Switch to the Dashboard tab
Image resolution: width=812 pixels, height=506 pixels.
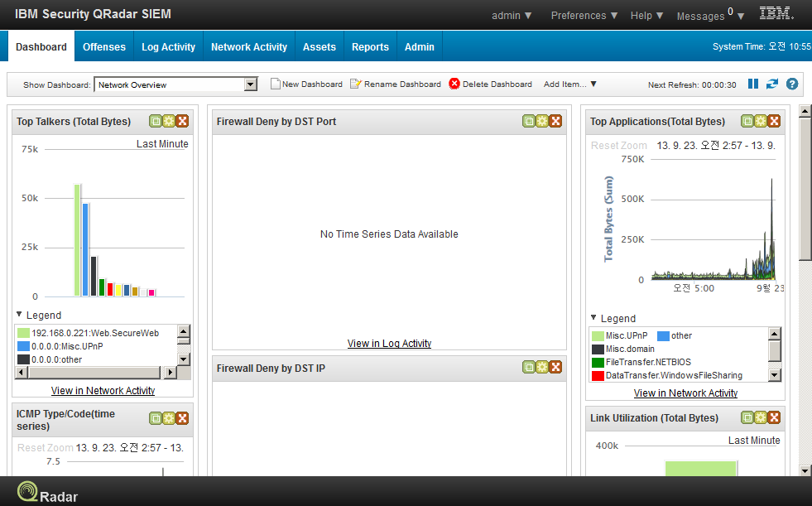[41, 46]
